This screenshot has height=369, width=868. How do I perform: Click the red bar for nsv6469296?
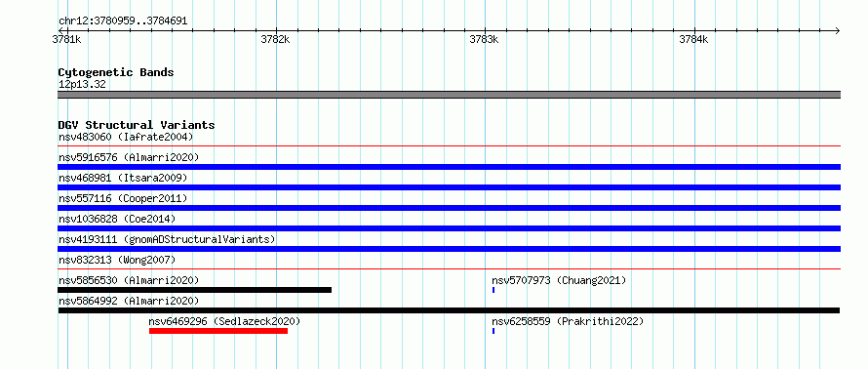click(x=218, y=331)
